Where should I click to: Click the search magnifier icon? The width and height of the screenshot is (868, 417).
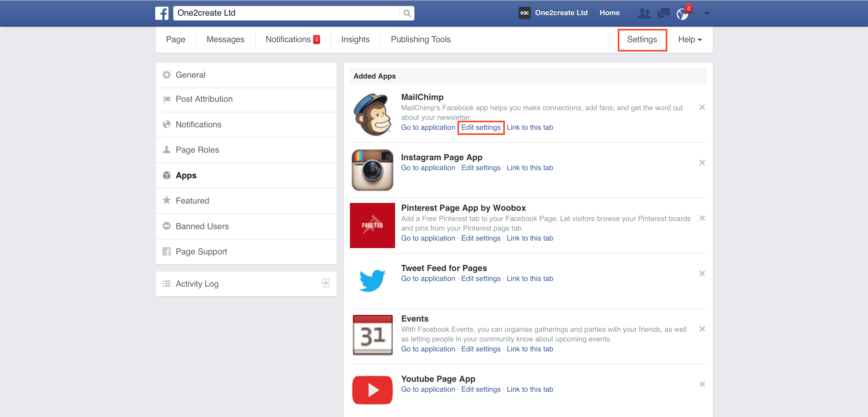click(407, 13)
